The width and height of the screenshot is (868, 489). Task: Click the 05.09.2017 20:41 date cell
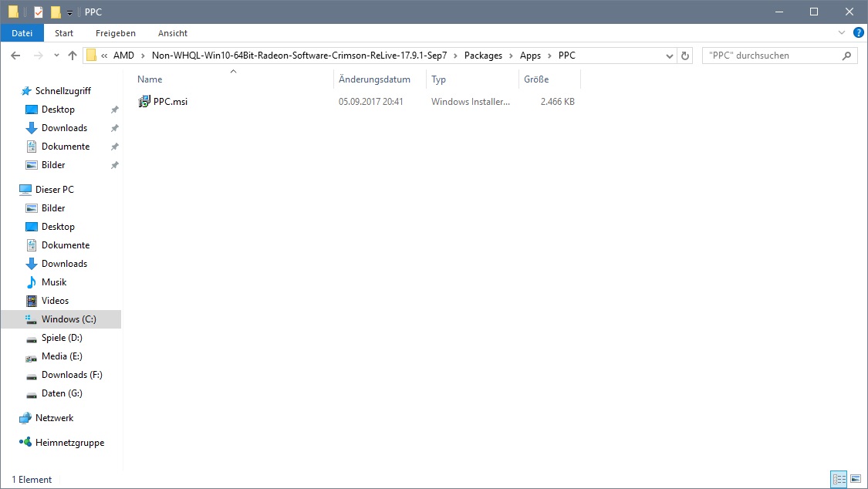371,102
